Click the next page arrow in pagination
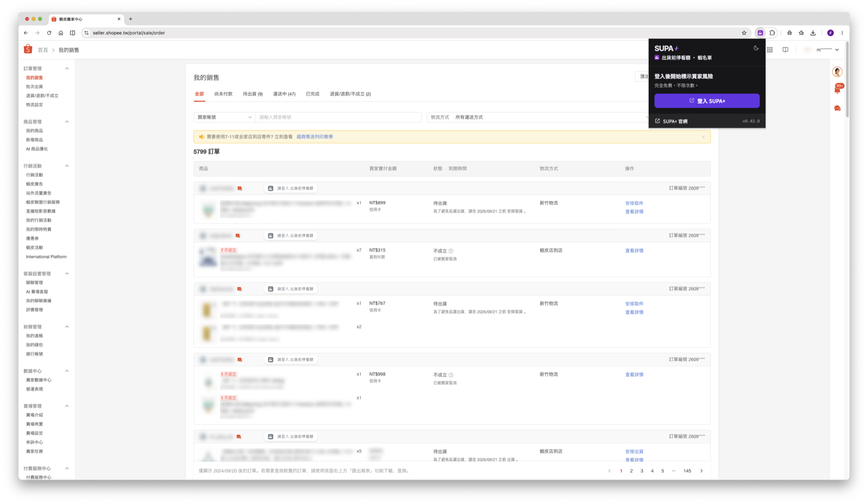This screenshot has height=504, width=868. coord(701,471)
